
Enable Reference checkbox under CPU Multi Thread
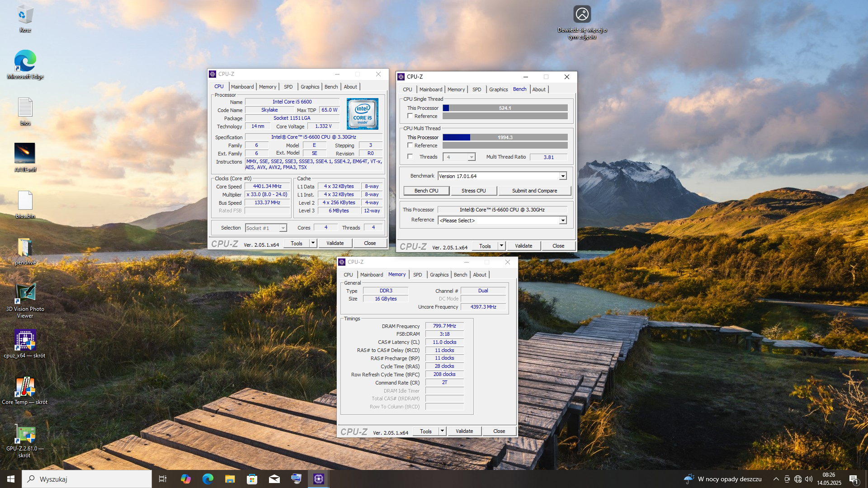[x=410, y=145]
